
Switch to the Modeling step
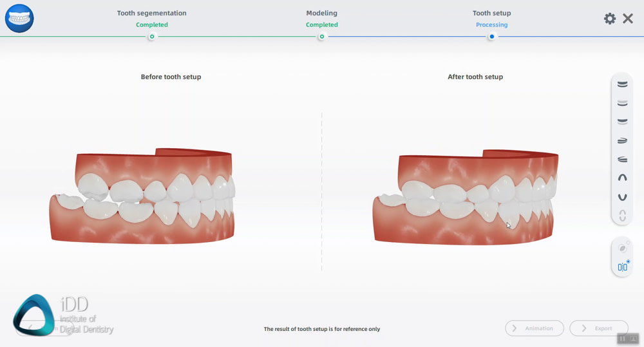click(321, 13)
